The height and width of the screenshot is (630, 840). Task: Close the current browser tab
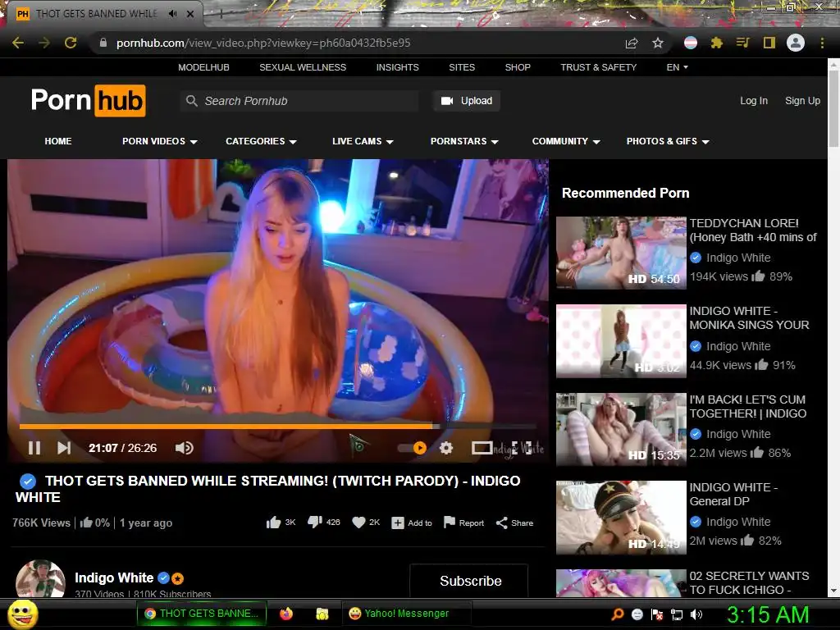coord(190,14)
